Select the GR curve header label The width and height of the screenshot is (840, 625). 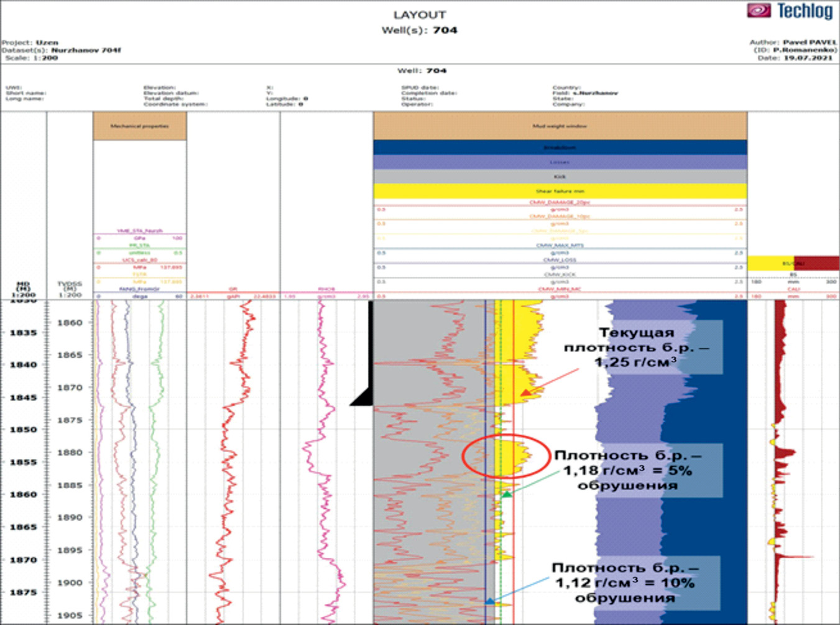pyautogui.click(x=233, y=289)
